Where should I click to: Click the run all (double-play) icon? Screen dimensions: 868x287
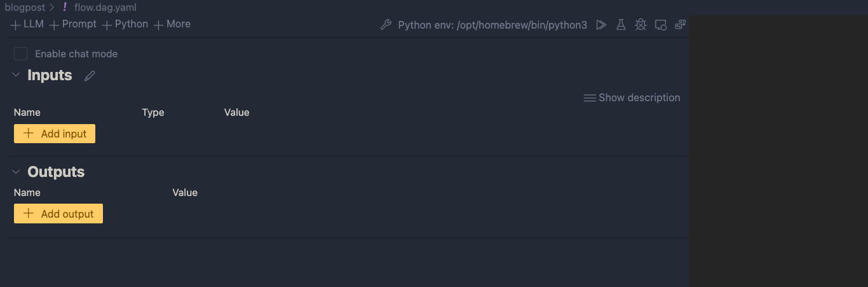pos(601,25)
